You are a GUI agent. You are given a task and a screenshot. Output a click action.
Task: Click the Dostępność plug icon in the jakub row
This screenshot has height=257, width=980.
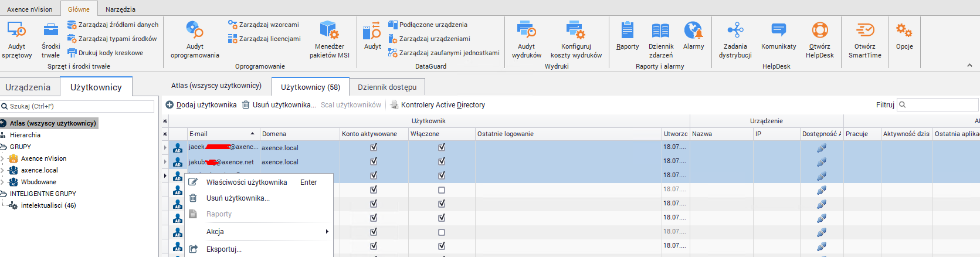pos(822,162)
